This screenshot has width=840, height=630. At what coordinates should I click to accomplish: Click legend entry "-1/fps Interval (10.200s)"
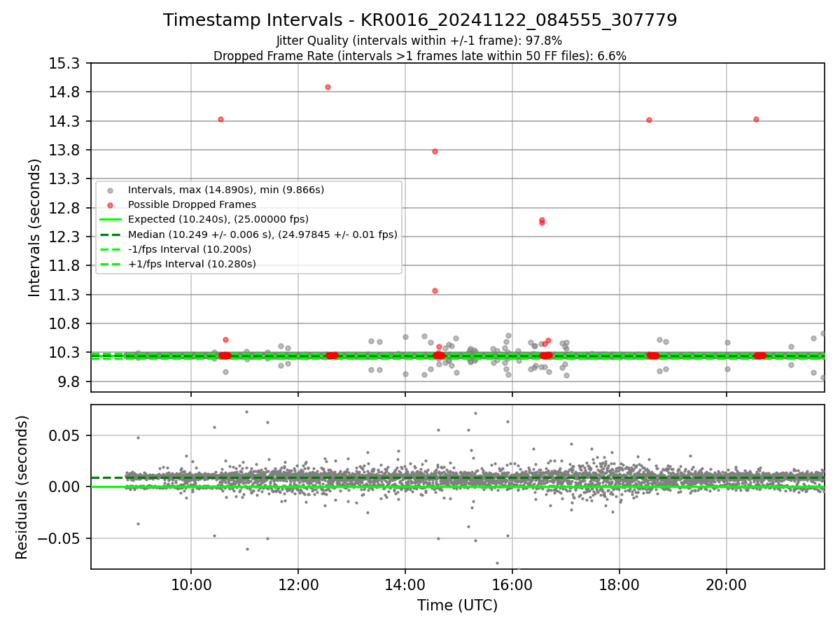coord(189,249)
